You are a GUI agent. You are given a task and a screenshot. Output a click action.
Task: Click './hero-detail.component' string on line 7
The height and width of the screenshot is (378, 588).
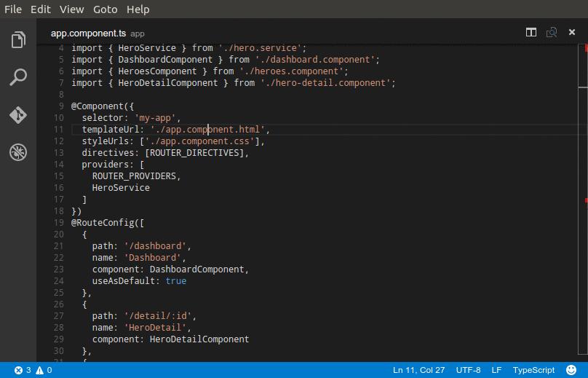pos(325,83)
